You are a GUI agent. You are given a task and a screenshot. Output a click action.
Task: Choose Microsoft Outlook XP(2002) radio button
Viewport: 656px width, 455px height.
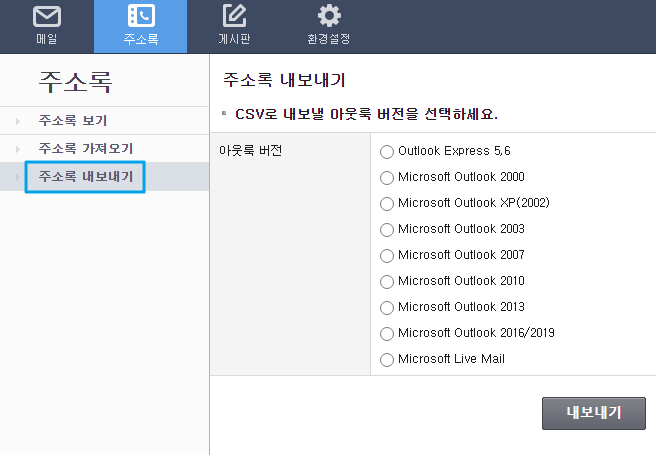coord(387,204)
